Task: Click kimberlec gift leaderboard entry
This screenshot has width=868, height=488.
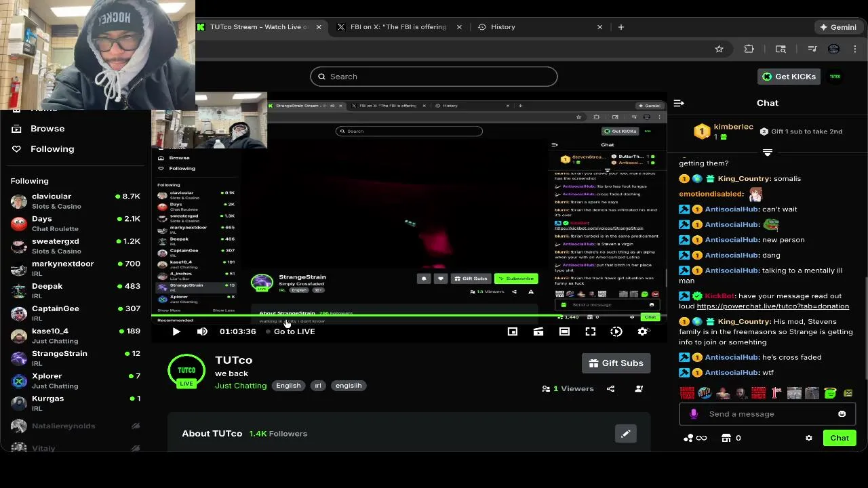Action: pos(723,131)
